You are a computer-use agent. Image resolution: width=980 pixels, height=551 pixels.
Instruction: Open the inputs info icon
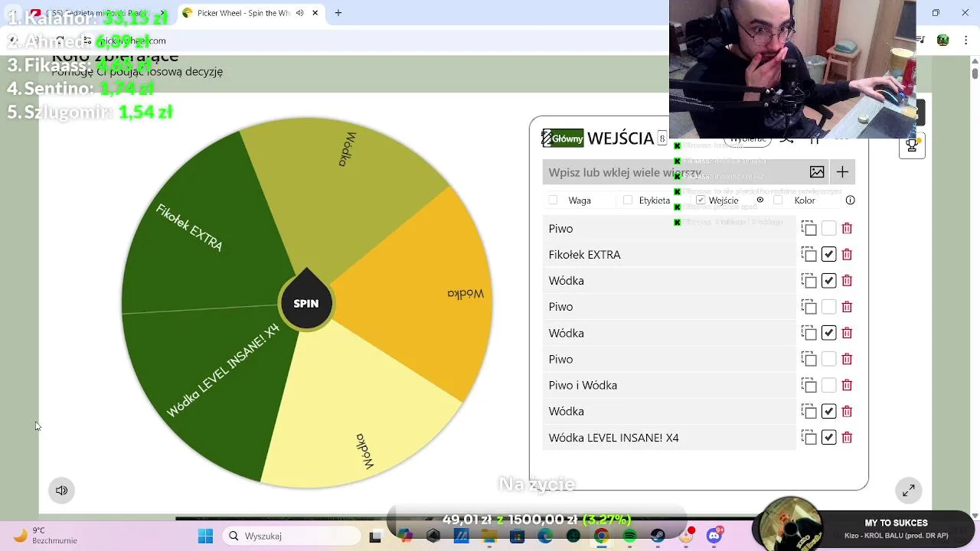pos(850,201)
